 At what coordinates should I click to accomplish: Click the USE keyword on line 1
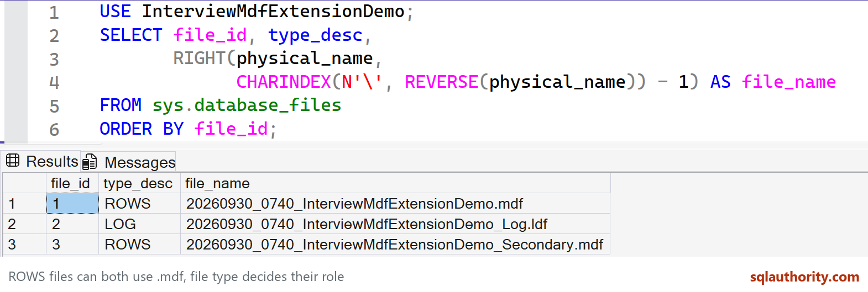pyautogui.click(x=115, y=12)
